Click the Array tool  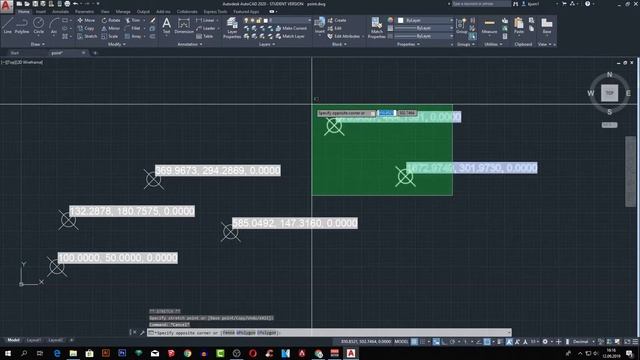click(x=133, y=36)
